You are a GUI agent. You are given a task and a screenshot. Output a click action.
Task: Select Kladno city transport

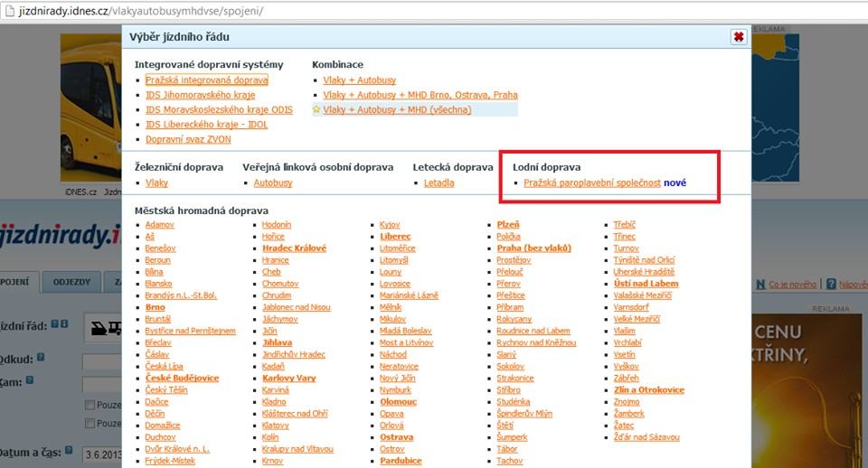274,402
